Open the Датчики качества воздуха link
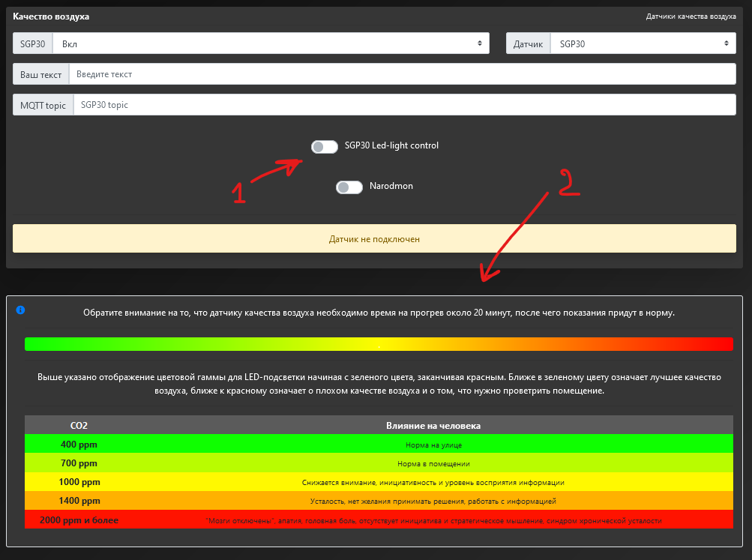The image size is (752, 560). (691, 16)
